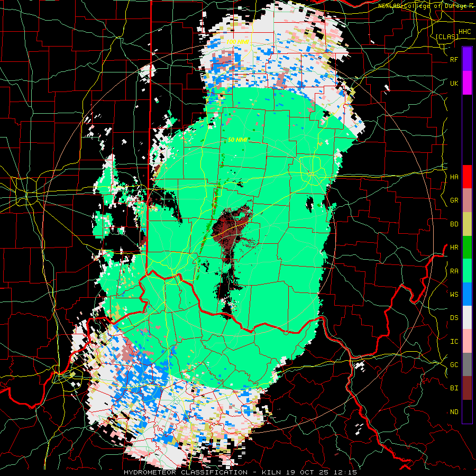
Task: Click the "BD" legend label
Action: (x=454, y=224)
